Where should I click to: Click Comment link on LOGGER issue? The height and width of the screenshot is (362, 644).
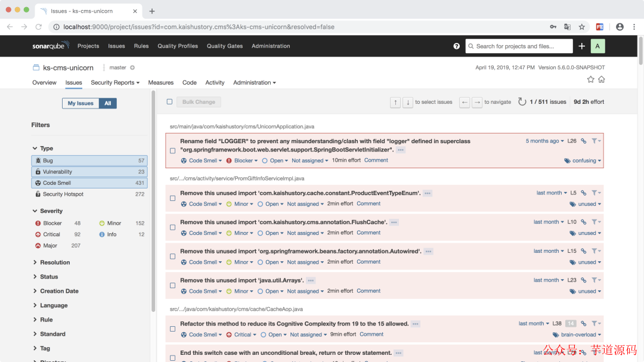pos(376,160)
